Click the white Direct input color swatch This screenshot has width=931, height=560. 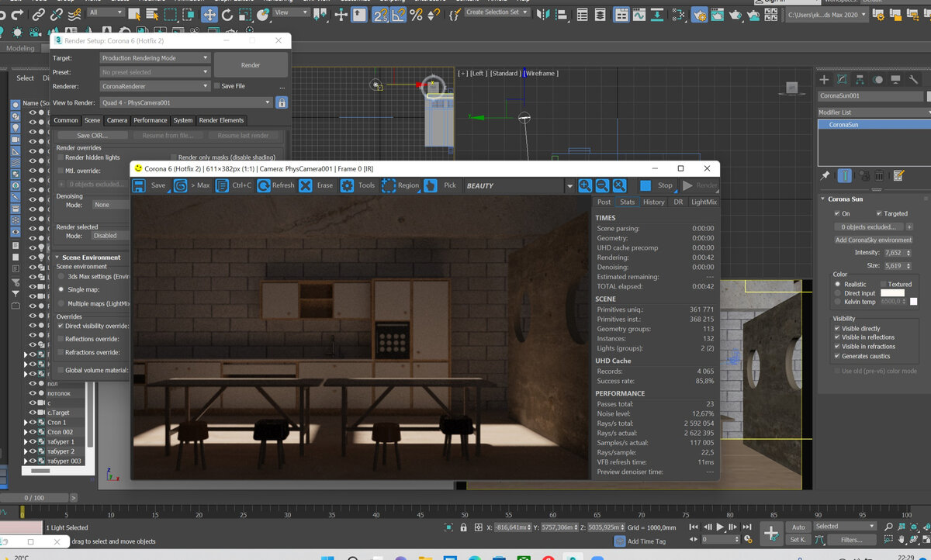pyautogui.click(x=892, y=293)
